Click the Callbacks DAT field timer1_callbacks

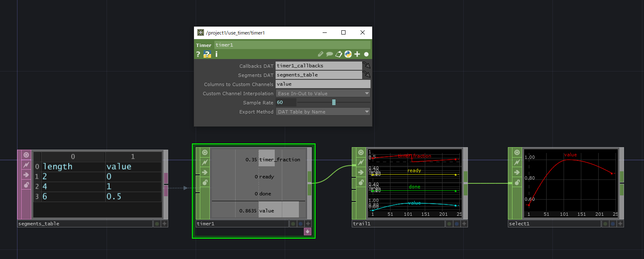tap(319, 66)
